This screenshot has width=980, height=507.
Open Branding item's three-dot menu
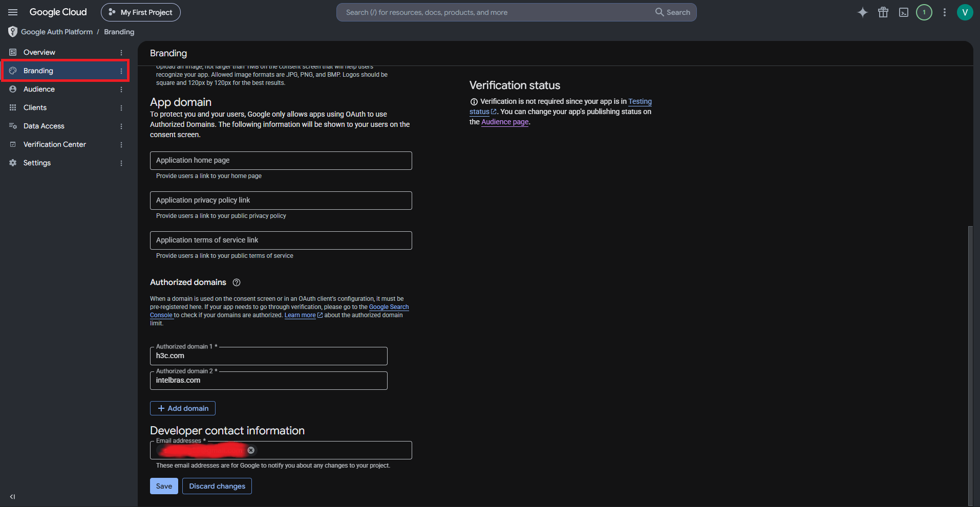click(121, 71)
